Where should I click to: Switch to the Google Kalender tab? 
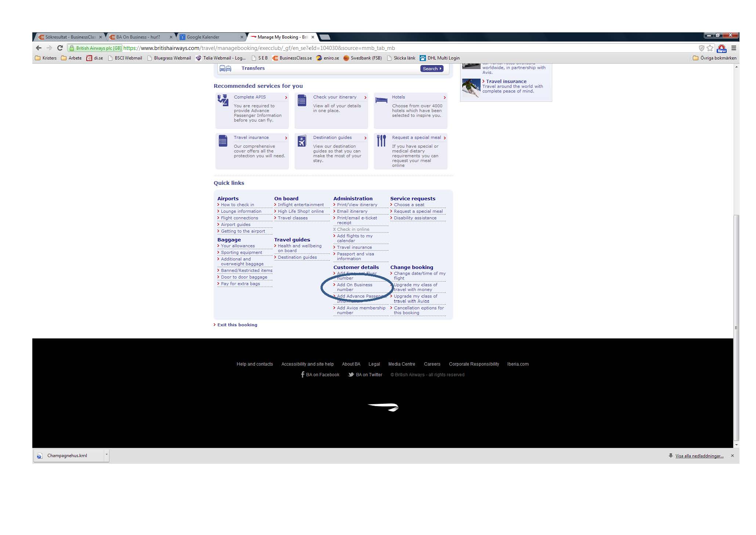(203, 37)
